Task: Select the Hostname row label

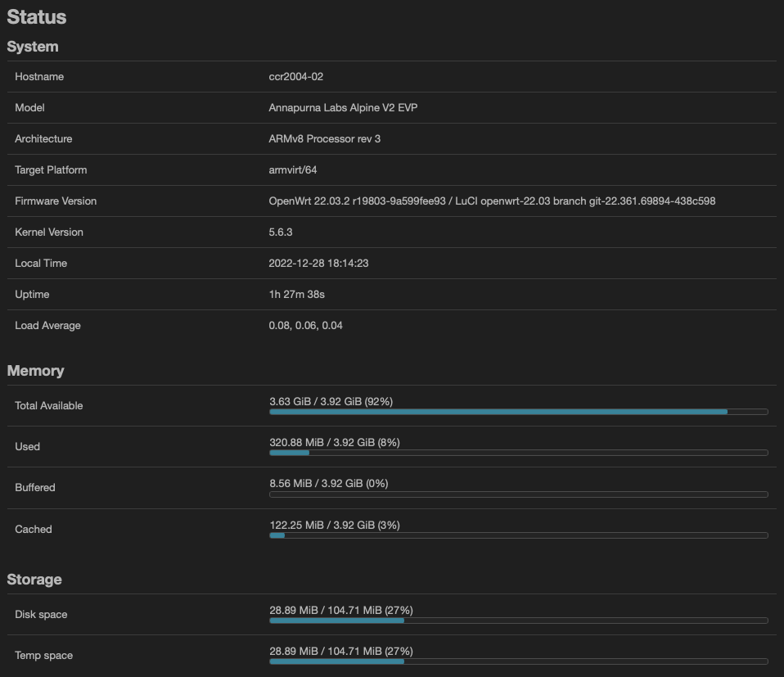Action: coord(39,76)
